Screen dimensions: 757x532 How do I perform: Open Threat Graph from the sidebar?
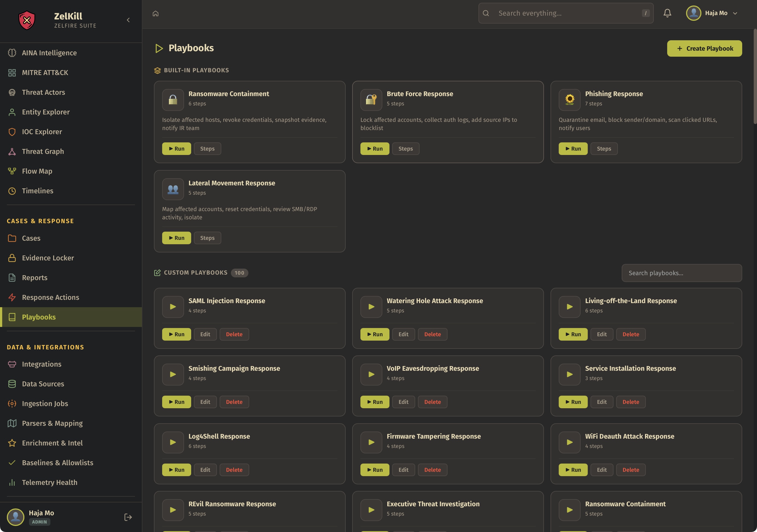click(x=43, y=152)
